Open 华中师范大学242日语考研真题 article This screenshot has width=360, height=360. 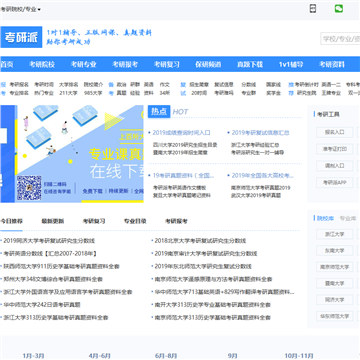point(42,305)
